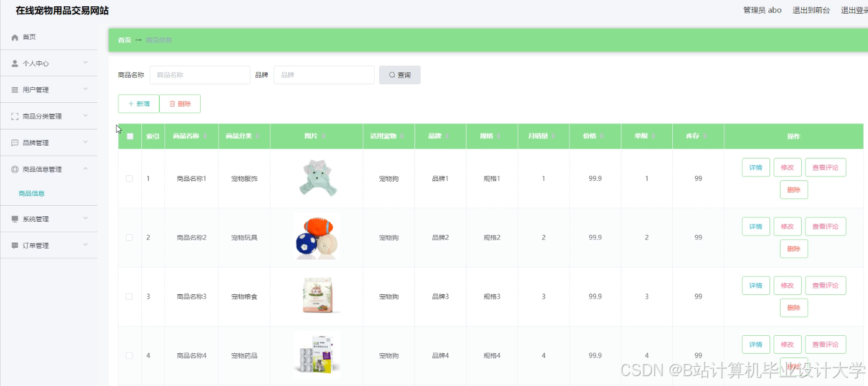Click 查看评论 for 商品名称4
Viewport: 868px width, 386px height.
825,344
